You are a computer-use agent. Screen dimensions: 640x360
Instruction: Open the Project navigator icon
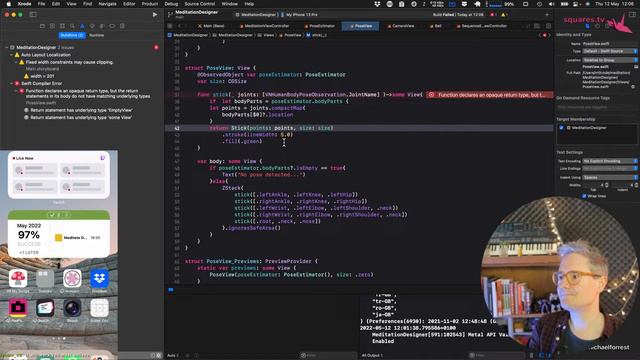point(42,26)
